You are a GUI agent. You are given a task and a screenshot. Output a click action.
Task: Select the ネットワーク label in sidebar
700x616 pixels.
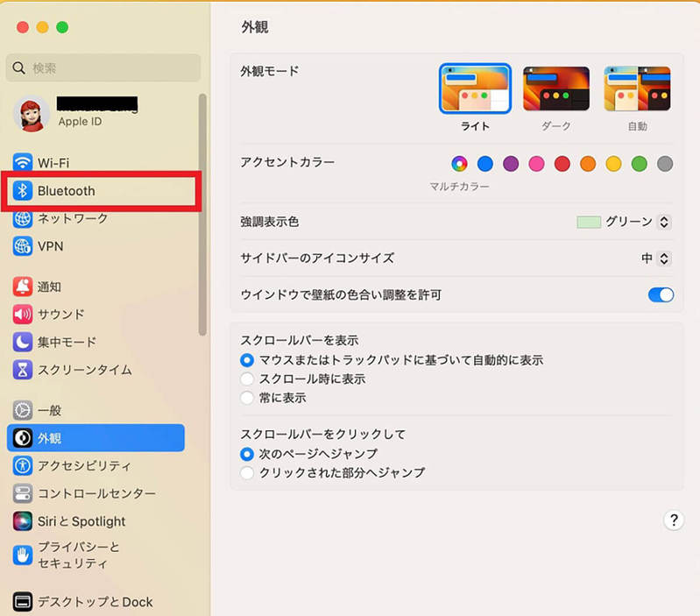(x=73, y=218)
